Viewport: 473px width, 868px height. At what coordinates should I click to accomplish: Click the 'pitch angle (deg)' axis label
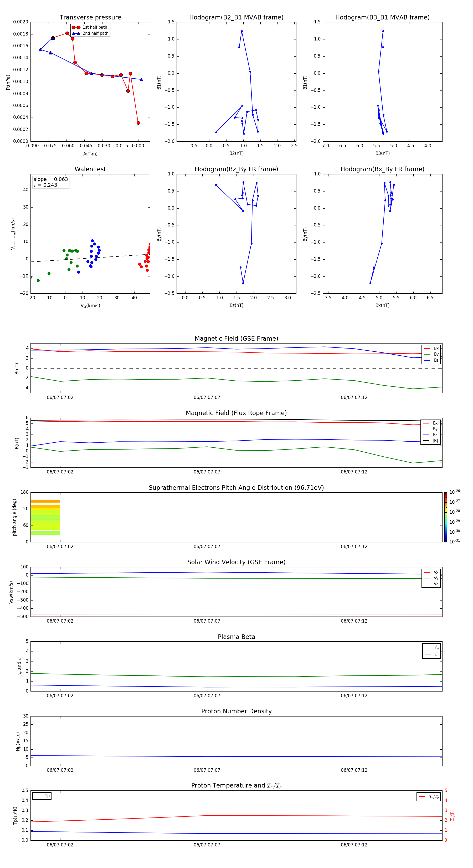coord(14,517)
